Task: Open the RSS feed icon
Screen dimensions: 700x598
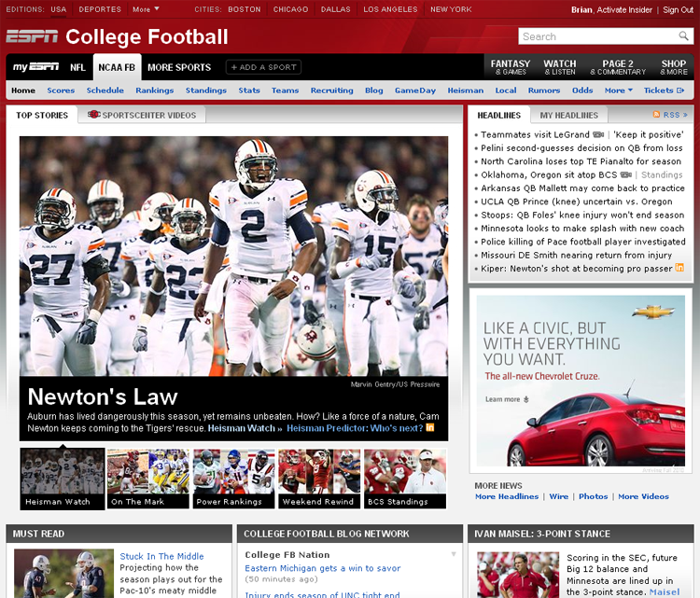Action: coord(656,115)
